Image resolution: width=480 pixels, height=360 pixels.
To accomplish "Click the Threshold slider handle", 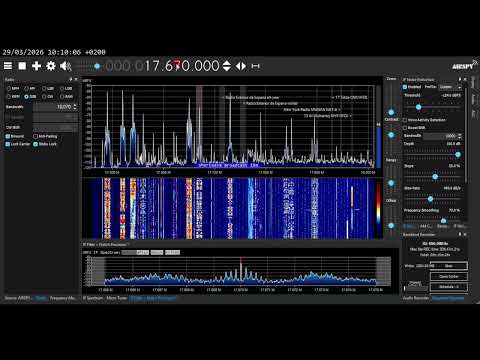I will coord(418,107).
